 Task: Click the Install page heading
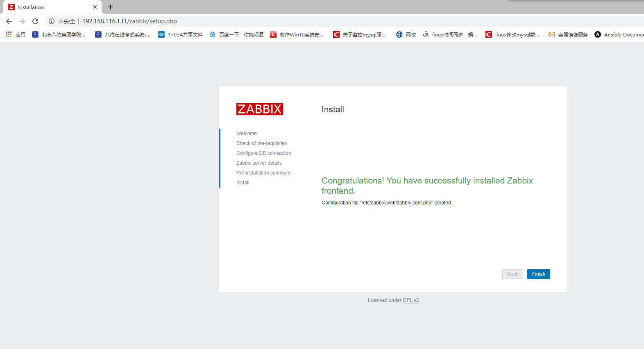click(333, 109)
